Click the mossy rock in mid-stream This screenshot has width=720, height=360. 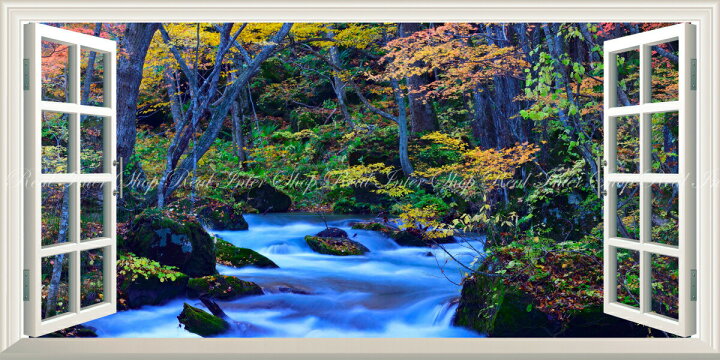point(336,243)
